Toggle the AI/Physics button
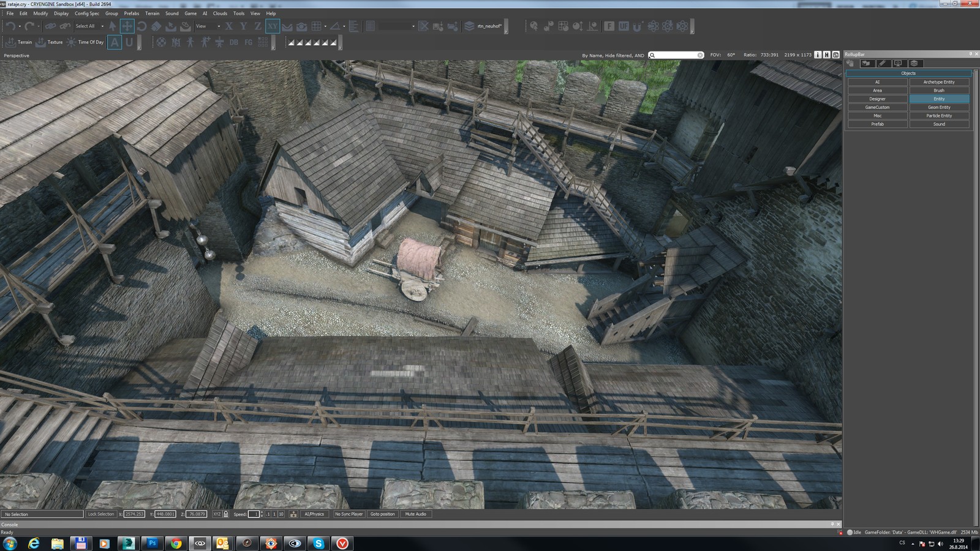Screen dimensions: 980x551 click(x=314, y=514)
